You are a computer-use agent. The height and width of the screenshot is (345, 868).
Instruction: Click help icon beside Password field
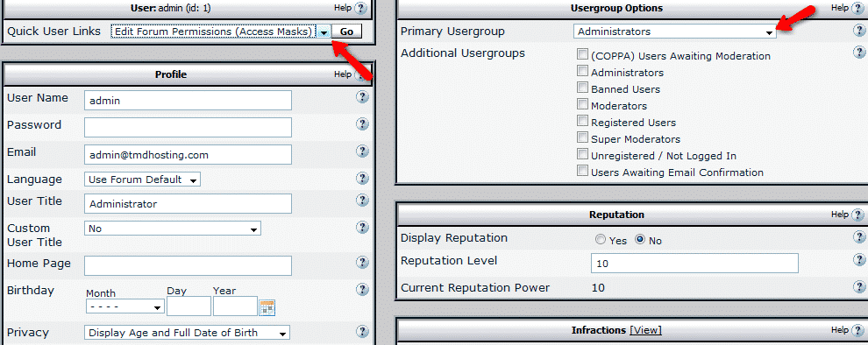(x=362, y=123)
